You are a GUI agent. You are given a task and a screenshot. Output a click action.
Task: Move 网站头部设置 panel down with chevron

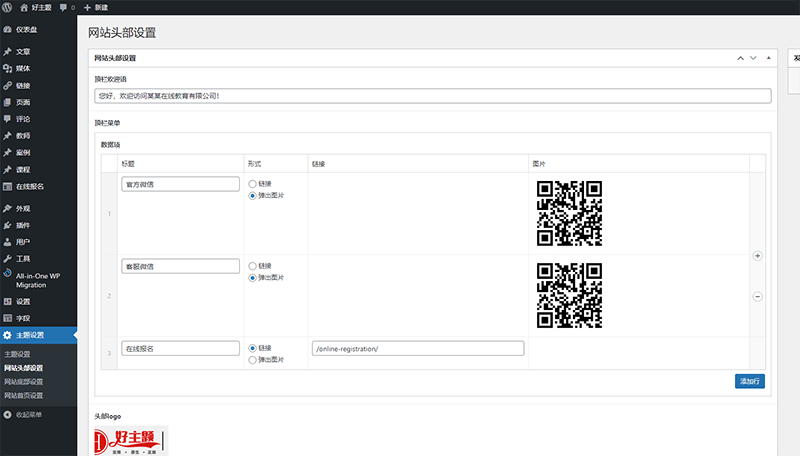click(x=753, y=58)
